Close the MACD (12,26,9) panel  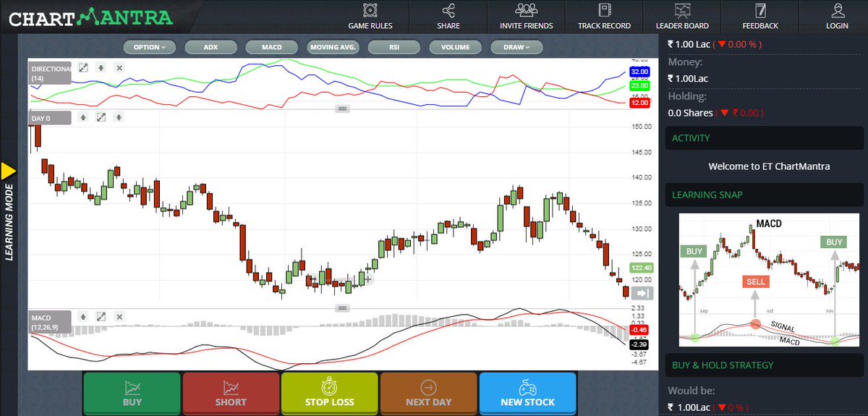119,316
